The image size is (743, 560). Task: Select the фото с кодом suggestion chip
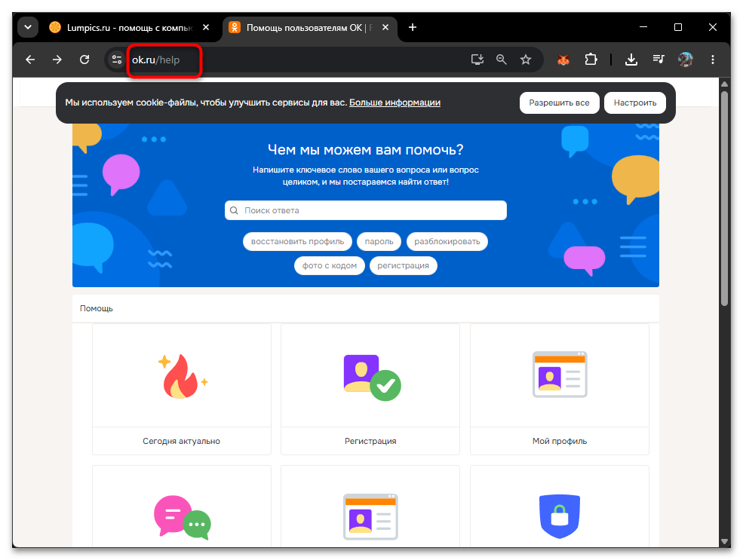[330, 265]
